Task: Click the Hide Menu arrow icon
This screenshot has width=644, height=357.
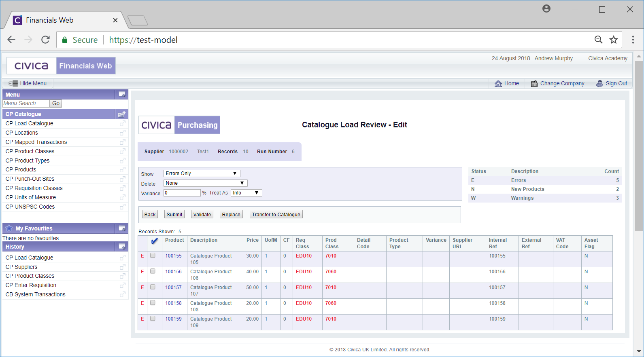Action: pyautogui.click(x=13, y=83)
